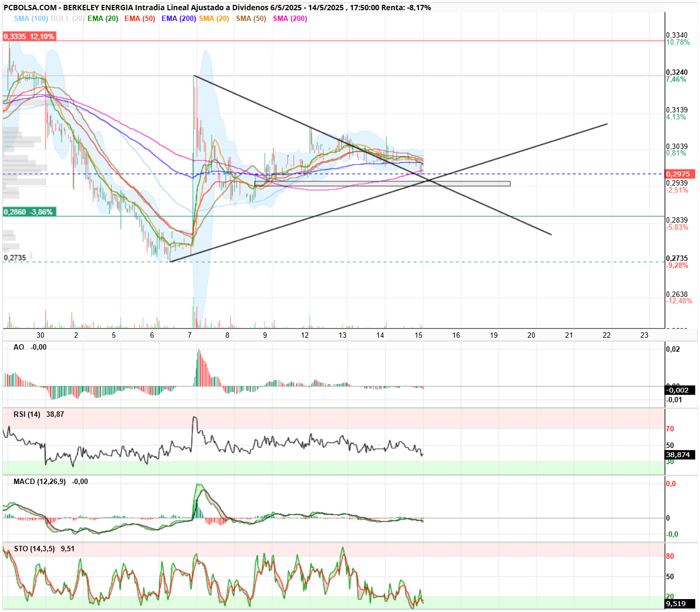The width and height of the screenshot is (700, 612).
Task: Click date label 9 on time axis
Action: [x=265, y=335]
